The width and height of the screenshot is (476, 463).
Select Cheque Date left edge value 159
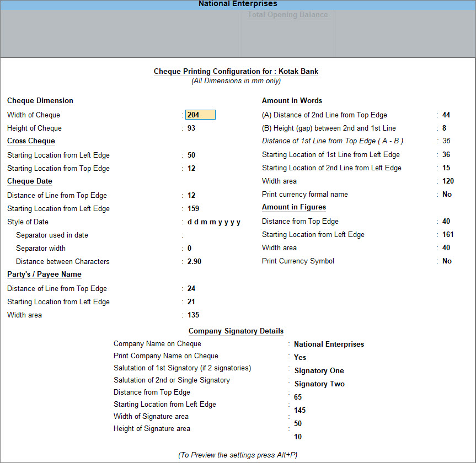tap(193, 209)
